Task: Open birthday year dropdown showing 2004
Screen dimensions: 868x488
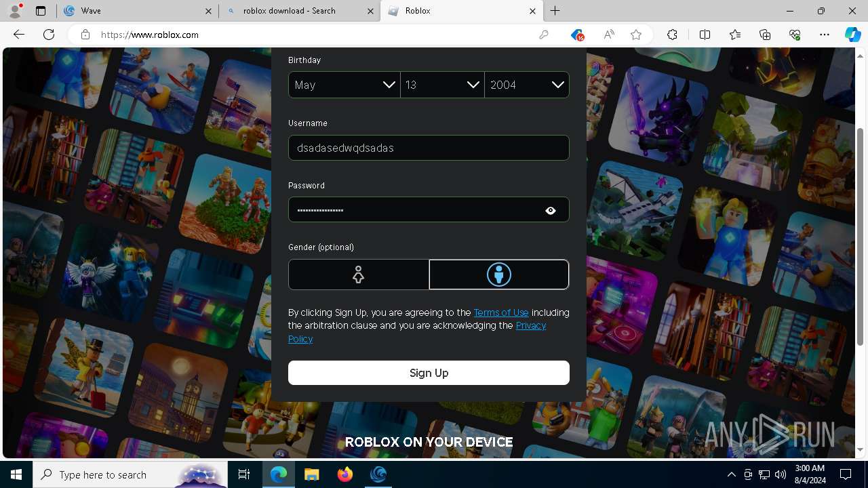Action: 527,85
